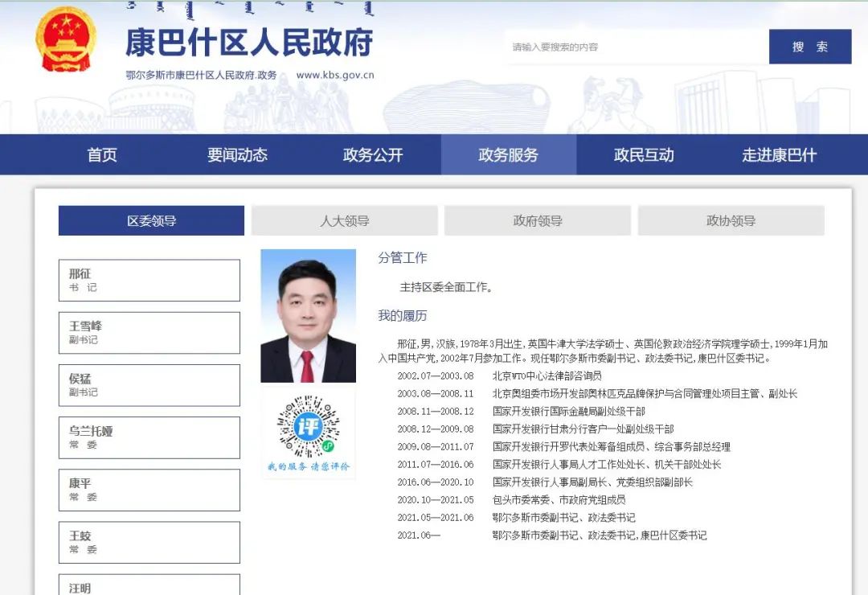Viewport: 868px width, 595px height.
Task: Go to 政务公开 navigation item
Action: [373, 155]
